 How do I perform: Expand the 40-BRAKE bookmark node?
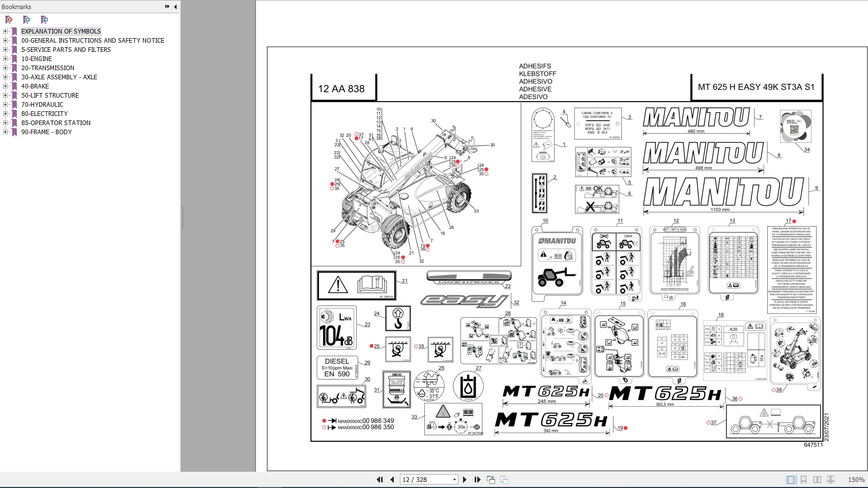coord(6,86)
